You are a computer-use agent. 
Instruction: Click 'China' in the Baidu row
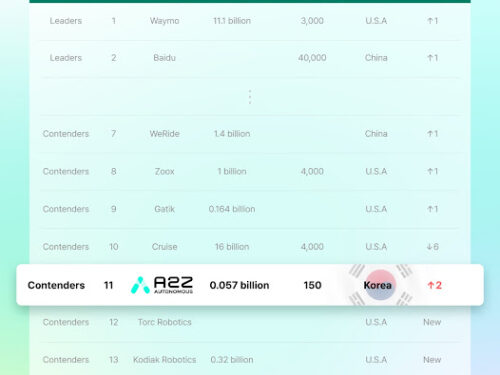376,58
